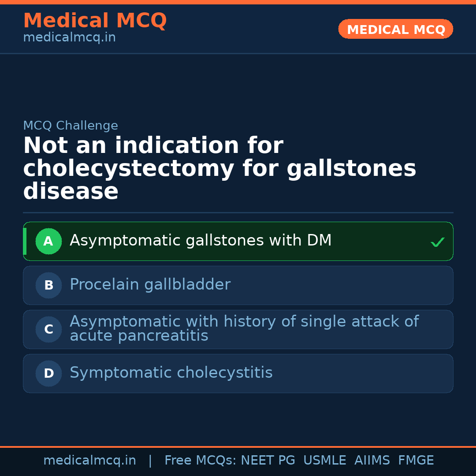Select the 'Asymptomatic gallstones with DM' answer
The height and width of the screenshot is (476, 476).
201,241
